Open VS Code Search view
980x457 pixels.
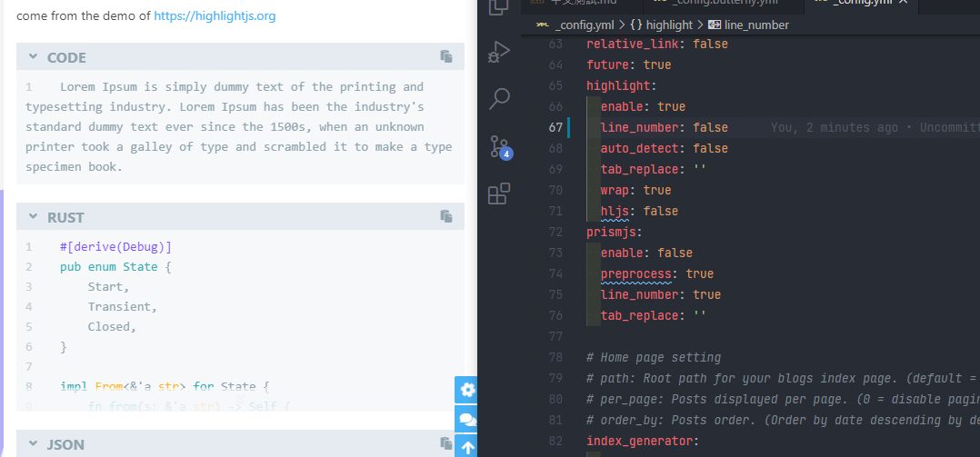pos(499,99)
